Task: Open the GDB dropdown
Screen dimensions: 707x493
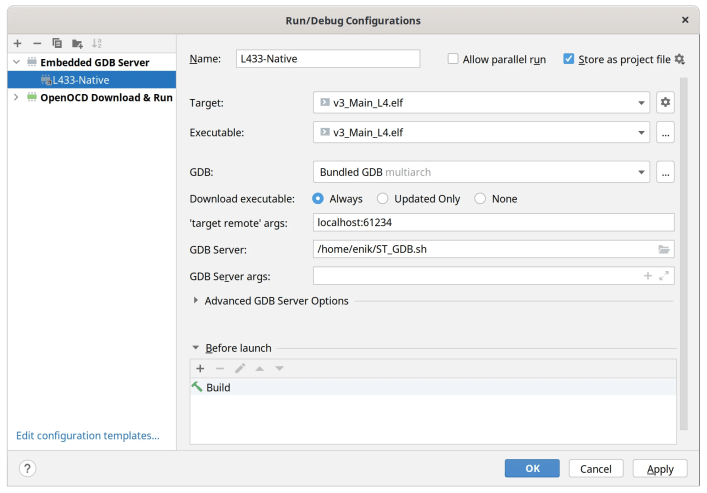Action: [x=642, y=173]
